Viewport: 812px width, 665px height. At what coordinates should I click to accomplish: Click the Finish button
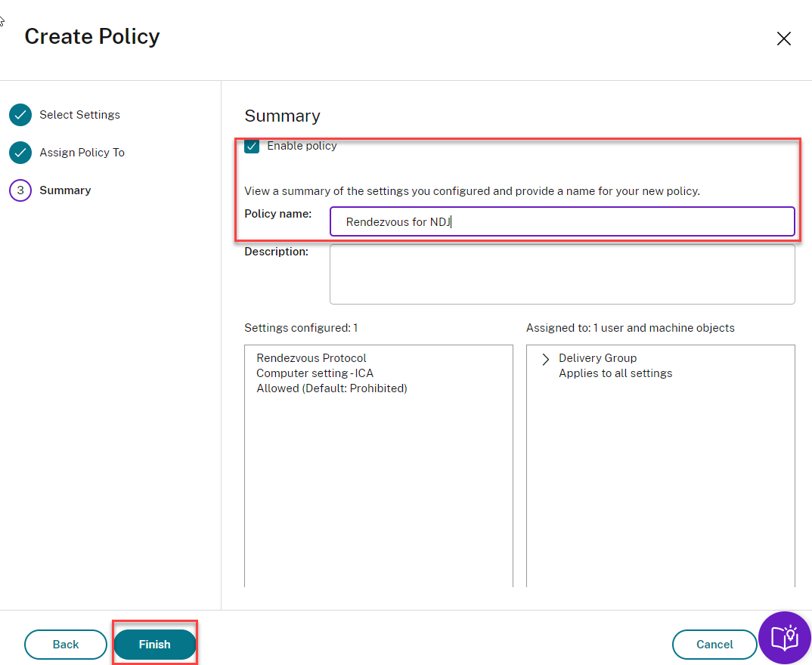tap(155, 645)
